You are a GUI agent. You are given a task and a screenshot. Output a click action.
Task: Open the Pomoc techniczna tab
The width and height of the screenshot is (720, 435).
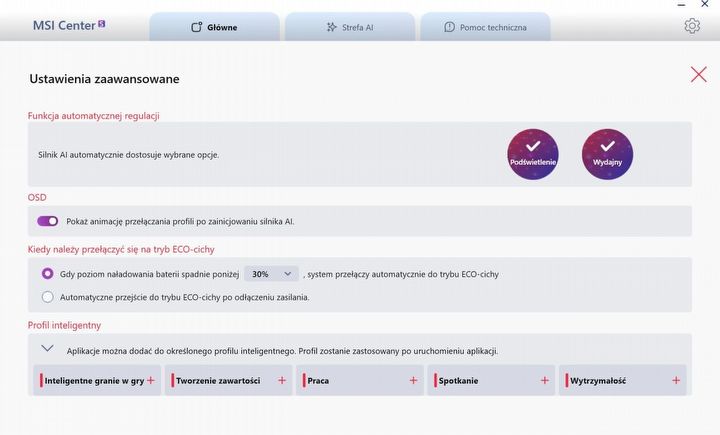point(485,27)
